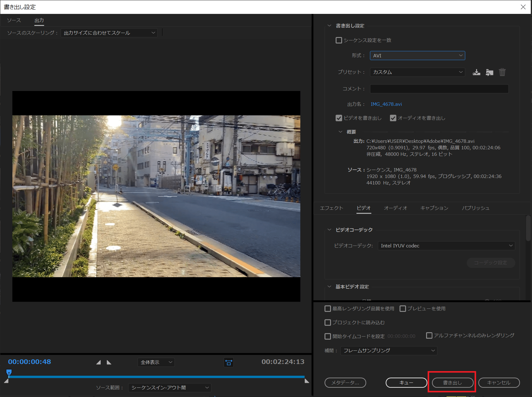Image resolution: width=532 pixels, height=397 pixels.
Task: Click the コーデック設定 button
Action: pos(491,263)
